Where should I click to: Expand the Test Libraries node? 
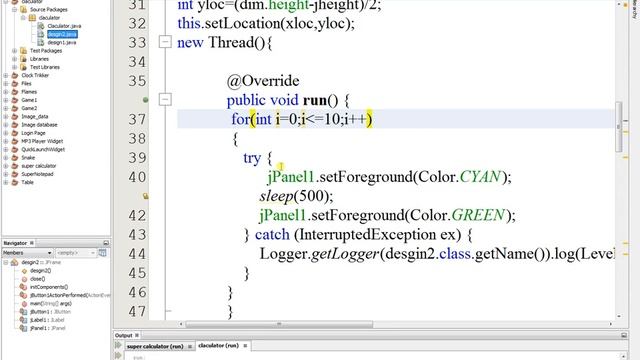coord(15,67)
